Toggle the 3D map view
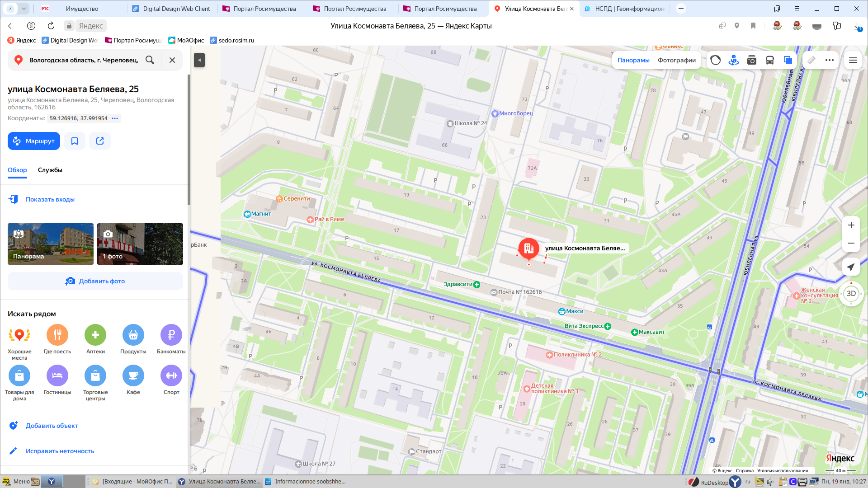This screenshot has height=488, width=868. [851, 294]
